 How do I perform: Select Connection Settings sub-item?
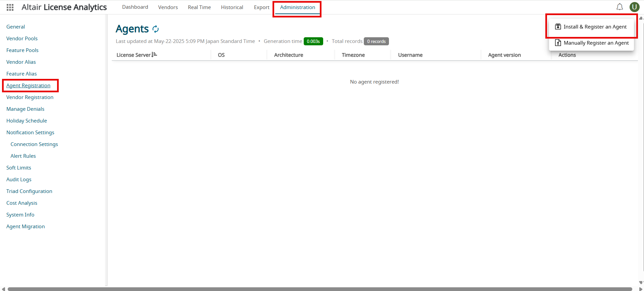34,144
